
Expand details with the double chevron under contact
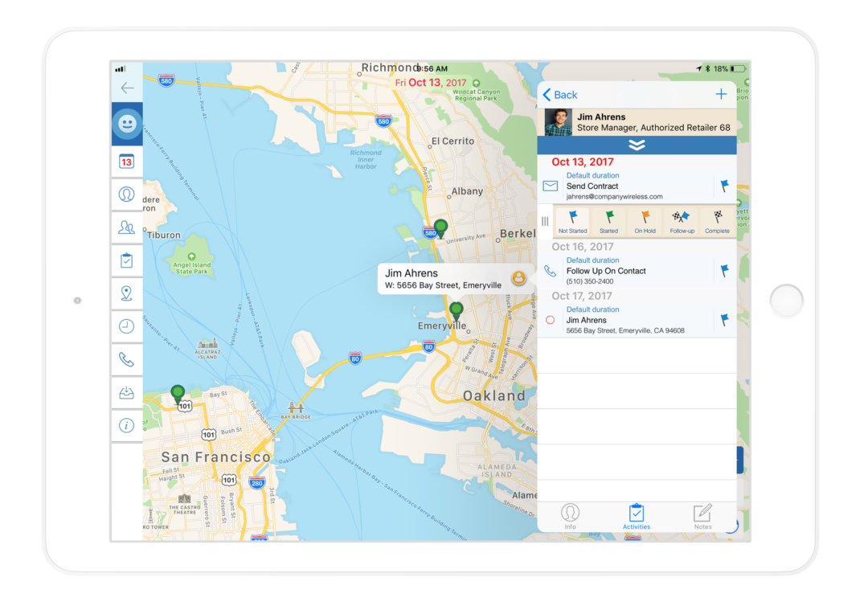click(x=637, y=145)
